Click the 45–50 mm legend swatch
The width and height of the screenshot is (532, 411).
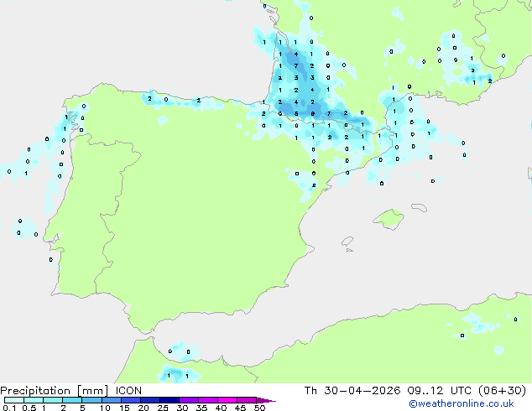coord(247,400)
